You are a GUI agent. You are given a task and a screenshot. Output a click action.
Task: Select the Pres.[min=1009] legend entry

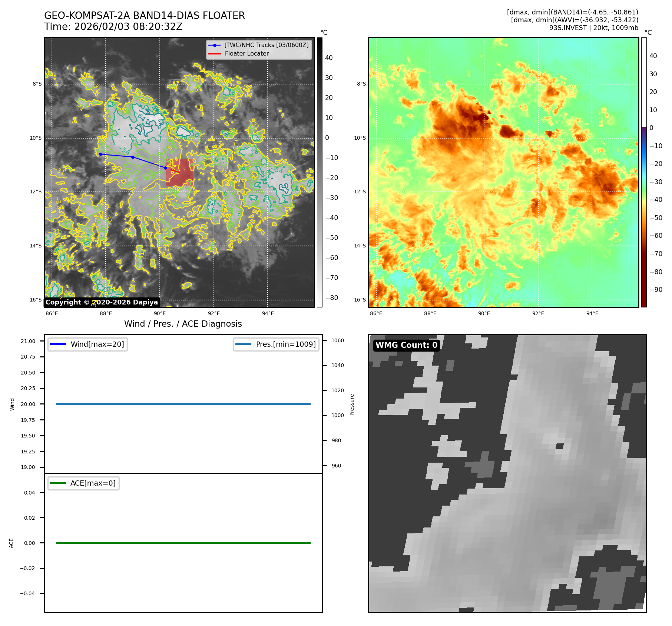276,344
